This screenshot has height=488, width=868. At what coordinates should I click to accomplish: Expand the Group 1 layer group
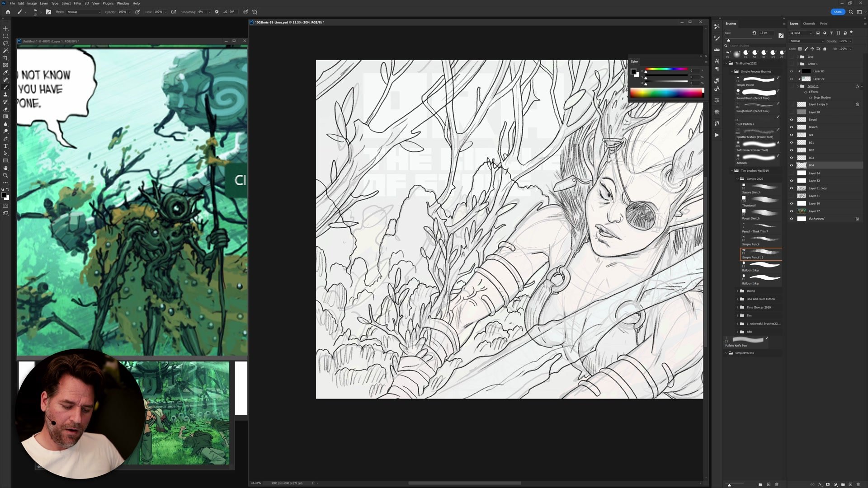click(x=797, y=64)
